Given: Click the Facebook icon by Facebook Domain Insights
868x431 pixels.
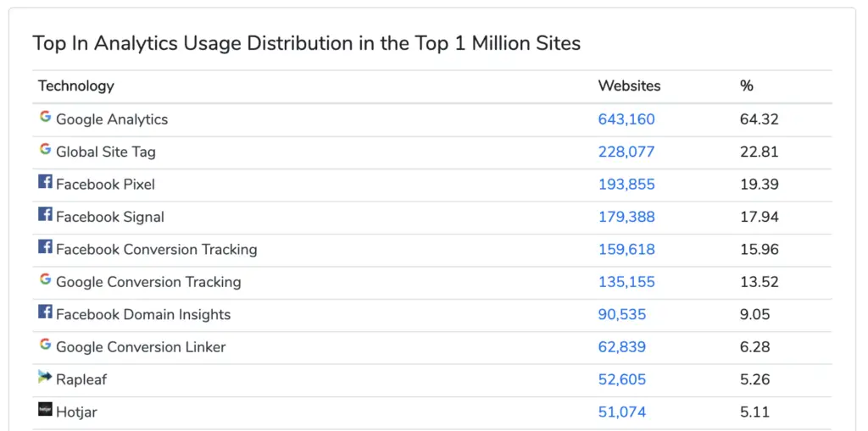Looking at the screenshot, I should (46, 312).
